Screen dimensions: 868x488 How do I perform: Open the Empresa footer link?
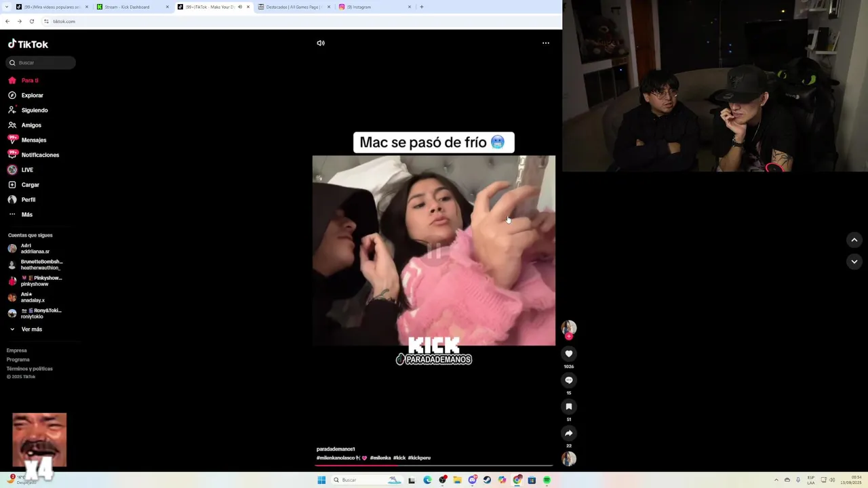(x=17, y=350)
